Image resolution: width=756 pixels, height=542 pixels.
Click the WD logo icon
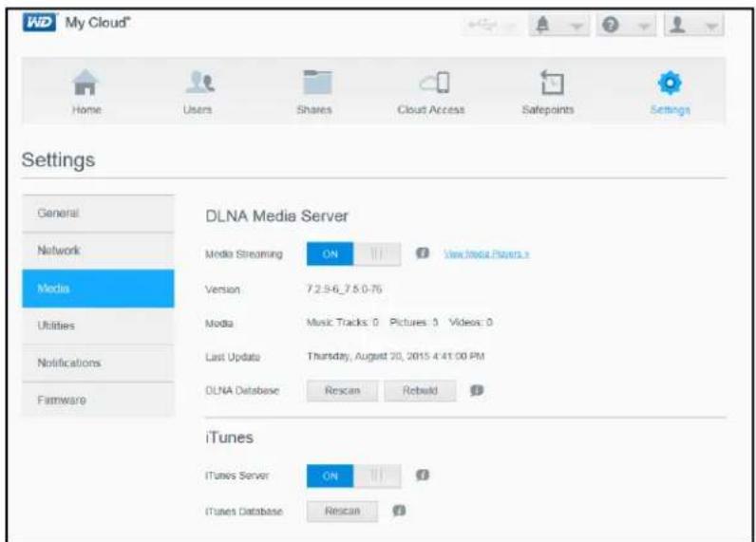[39, 23]
